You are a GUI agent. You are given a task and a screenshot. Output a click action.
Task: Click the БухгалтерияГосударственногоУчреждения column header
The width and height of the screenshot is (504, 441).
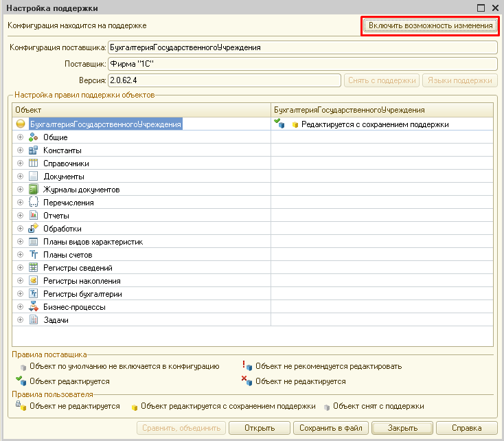(382, 110)
